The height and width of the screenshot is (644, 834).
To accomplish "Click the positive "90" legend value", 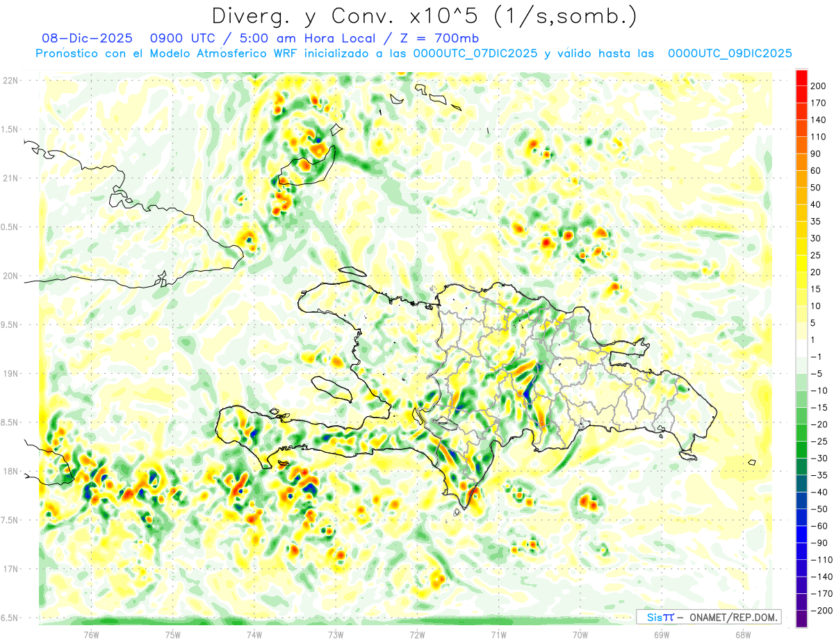I will click(x=817, y=154).
